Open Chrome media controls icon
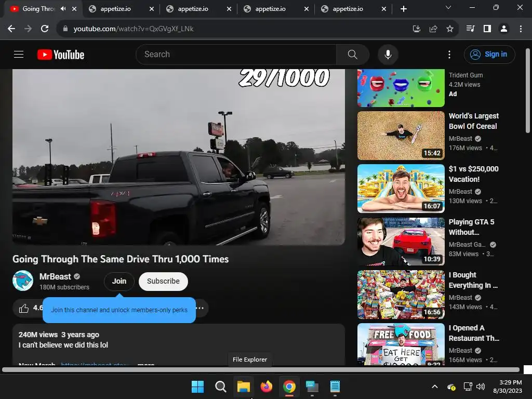Image resolution: width=532 pixels, height=399 pixels. 470,29
